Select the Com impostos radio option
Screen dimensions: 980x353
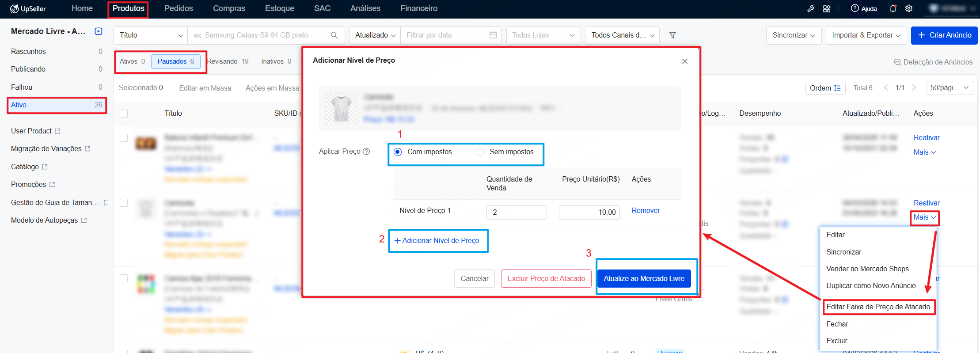click(398, 152)
